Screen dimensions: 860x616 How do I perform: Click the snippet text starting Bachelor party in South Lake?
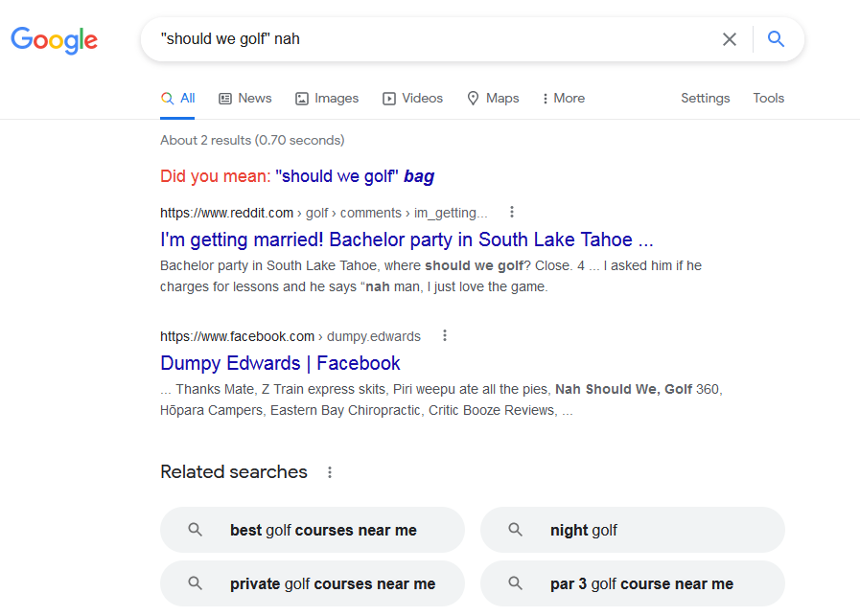pyautogui.click(x=430, y=276)
